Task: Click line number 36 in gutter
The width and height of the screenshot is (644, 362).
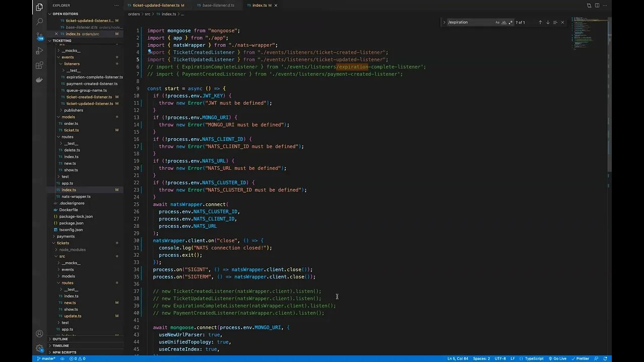Action: [x=136, y=284]
